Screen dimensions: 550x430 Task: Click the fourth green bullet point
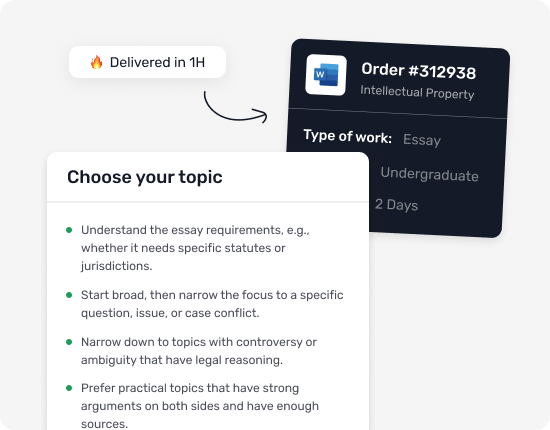click(x=69, y=388)
